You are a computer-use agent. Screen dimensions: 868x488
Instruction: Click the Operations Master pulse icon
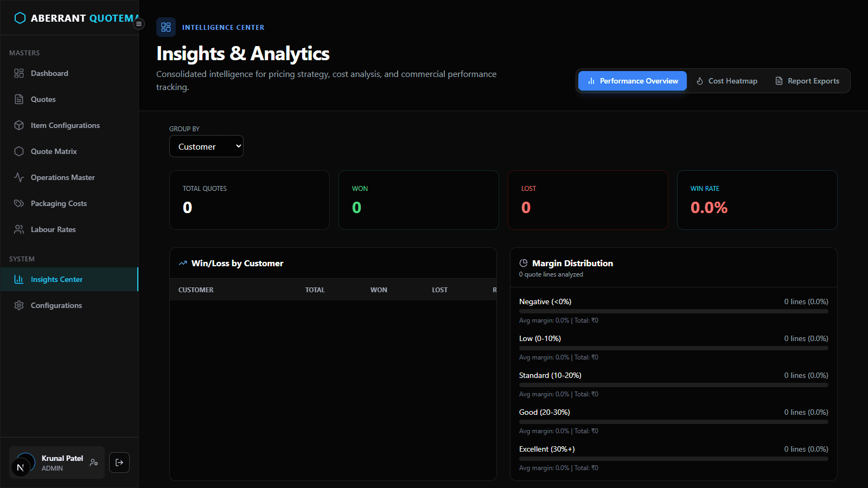point(19,177)
